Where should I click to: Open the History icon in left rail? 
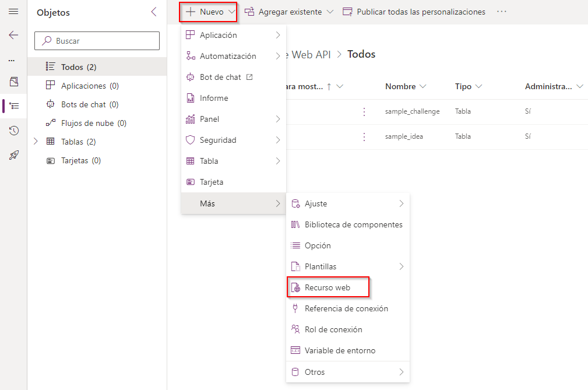[14, 131]
